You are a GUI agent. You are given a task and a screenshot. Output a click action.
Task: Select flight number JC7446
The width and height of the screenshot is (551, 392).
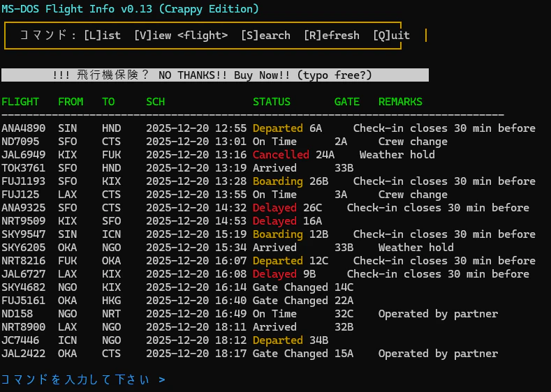tap(20, 340)
